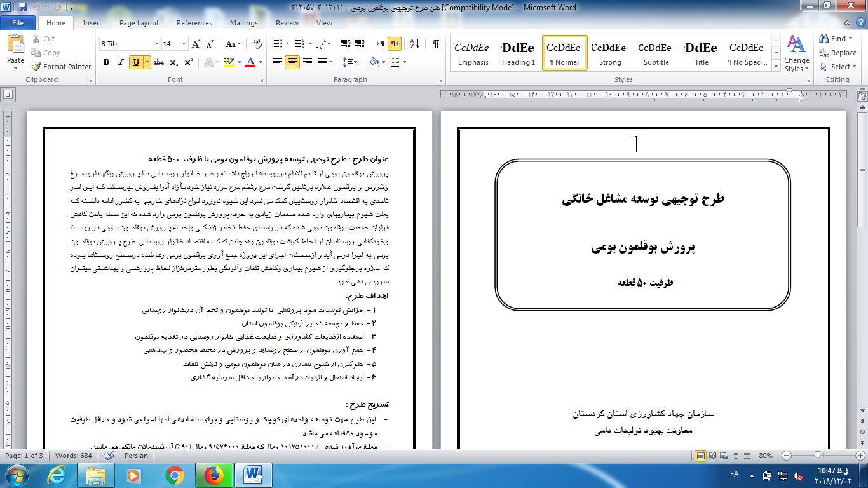
Task: Open the font name dropdown
Action: (x=156, y=44)
